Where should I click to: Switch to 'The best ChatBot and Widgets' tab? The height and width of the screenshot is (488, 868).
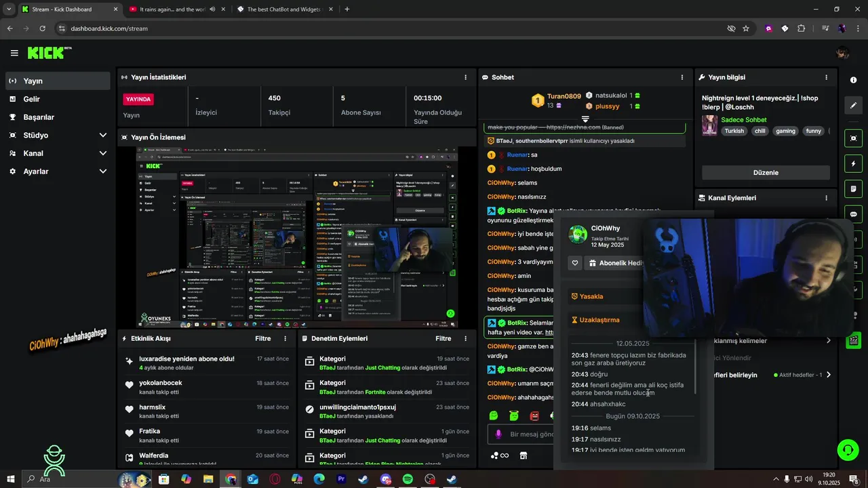click(x=283, y=9)
